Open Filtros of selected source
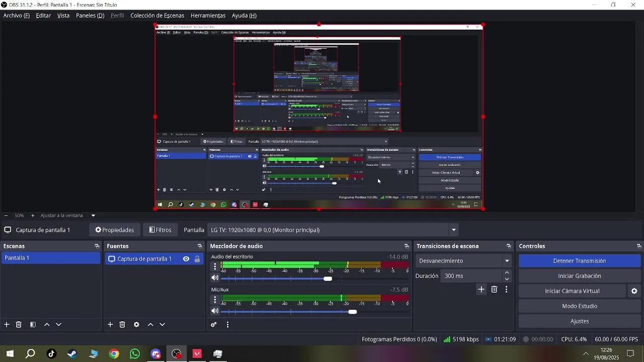The height and width of the screenshot is (362, 644). point(160,230)
